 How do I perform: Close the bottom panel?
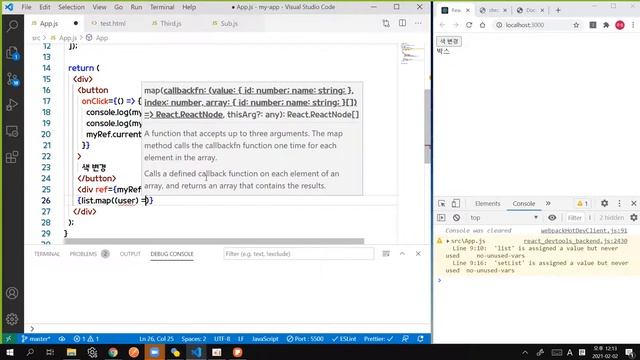coord(418,254)
